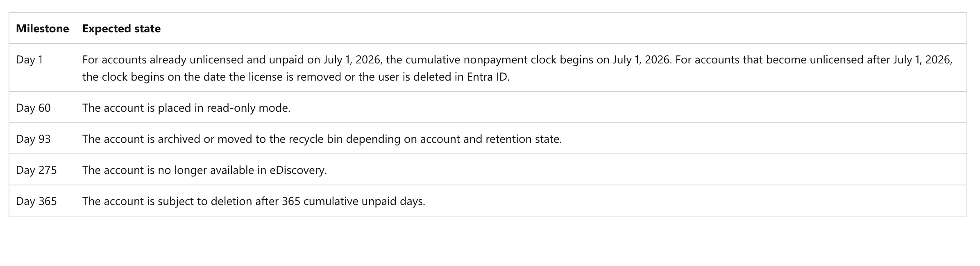The height and width of the screenshot is (266, 980).
Task: Select the Day 60 milestone cell
Action: [33, 108]
